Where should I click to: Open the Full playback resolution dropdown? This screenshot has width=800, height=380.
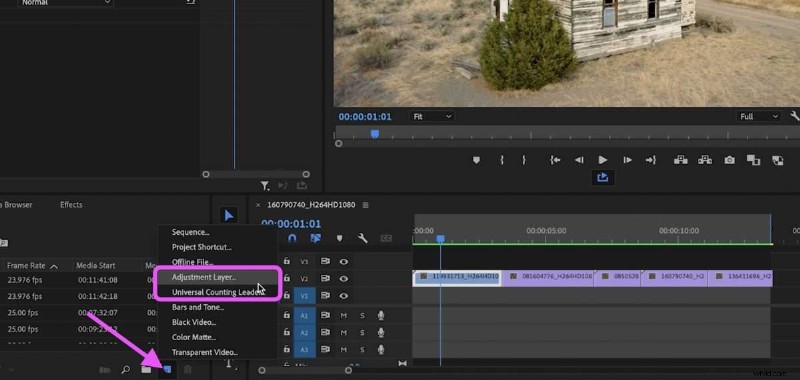759,116
